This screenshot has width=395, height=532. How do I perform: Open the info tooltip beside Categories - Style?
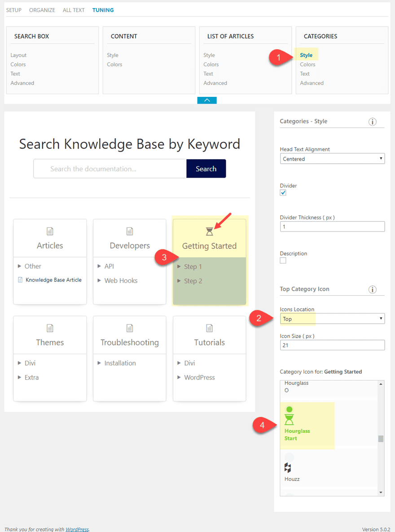pos(373,121)
